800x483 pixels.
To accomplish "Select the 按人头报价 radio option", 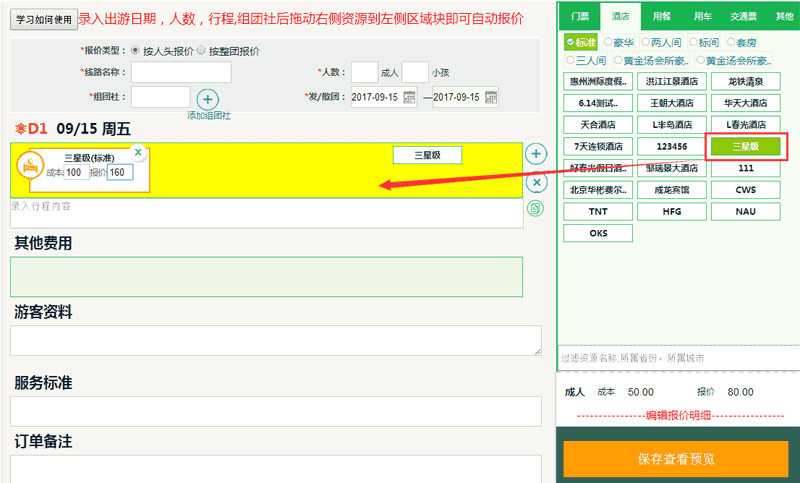I will [x=137, y=50].
